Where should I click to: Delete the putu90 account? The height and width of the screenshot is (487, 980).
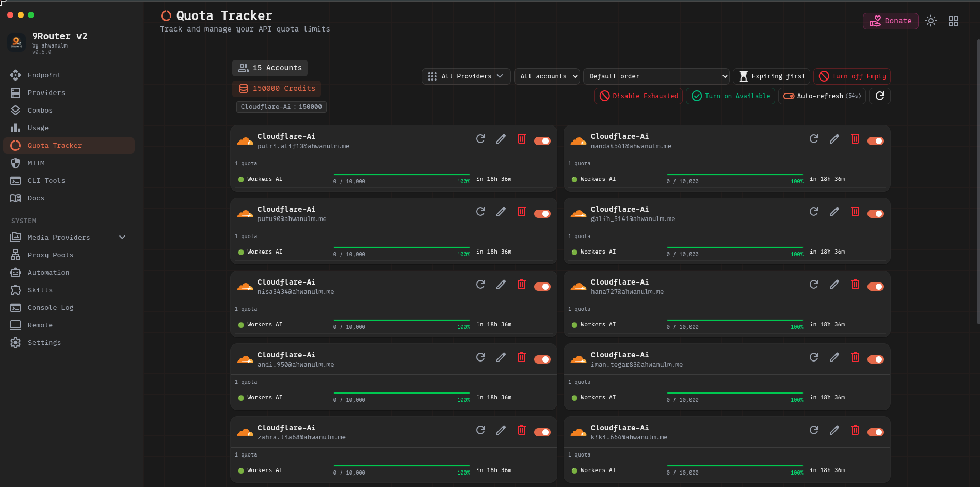click(522, 212)
